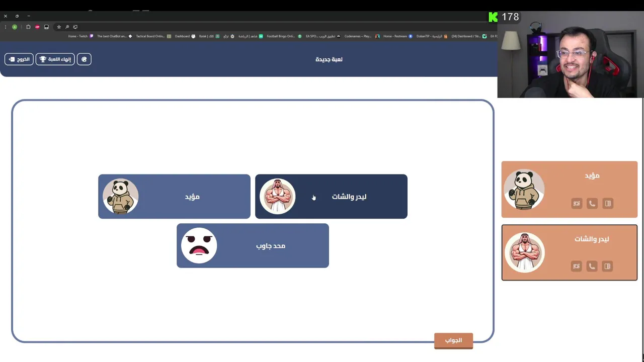Click the muscular man avatar in ليدر والشات option

pos(278,197)
